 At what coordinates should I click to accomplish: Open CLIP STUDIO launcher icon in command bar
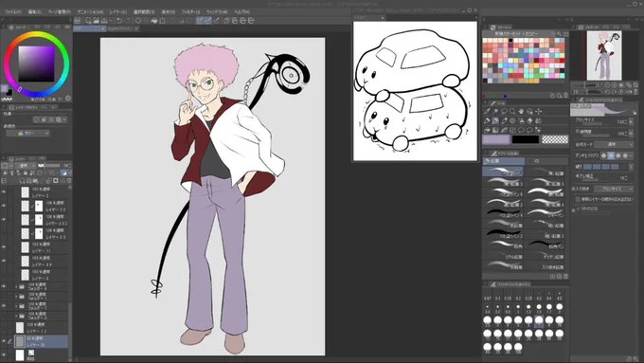(x=78, y=21)
